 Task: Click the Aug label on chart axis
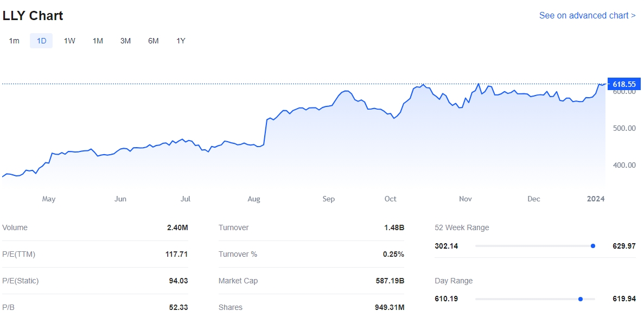coord(254,199)
